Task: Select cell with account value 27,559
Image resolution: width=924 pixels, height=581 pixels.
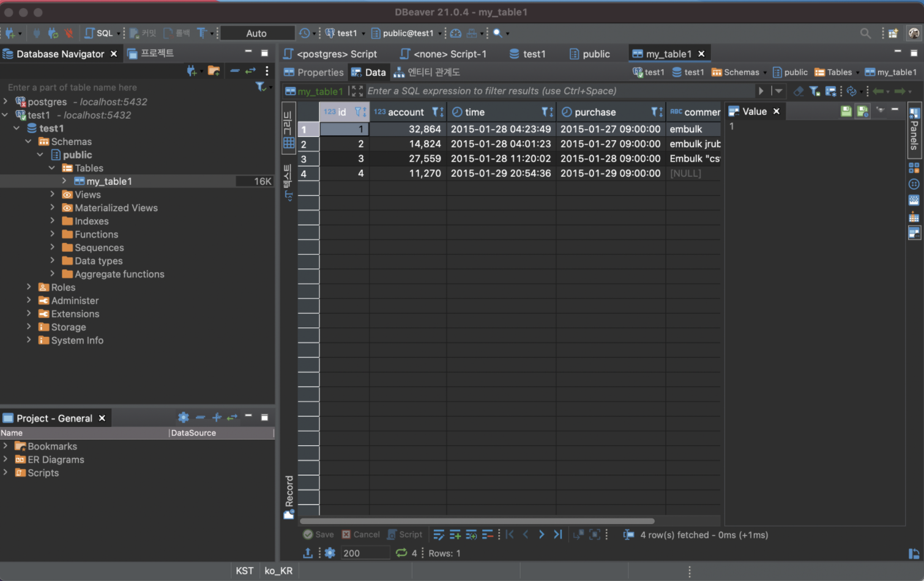Action: pyautogui.click(x=408, y=158)
